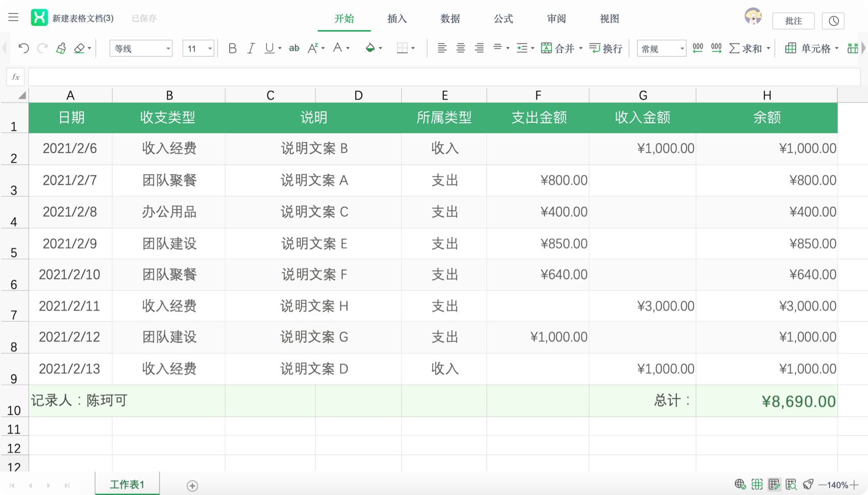
Task: Open the 公式 tab
Action: point(503,19)
